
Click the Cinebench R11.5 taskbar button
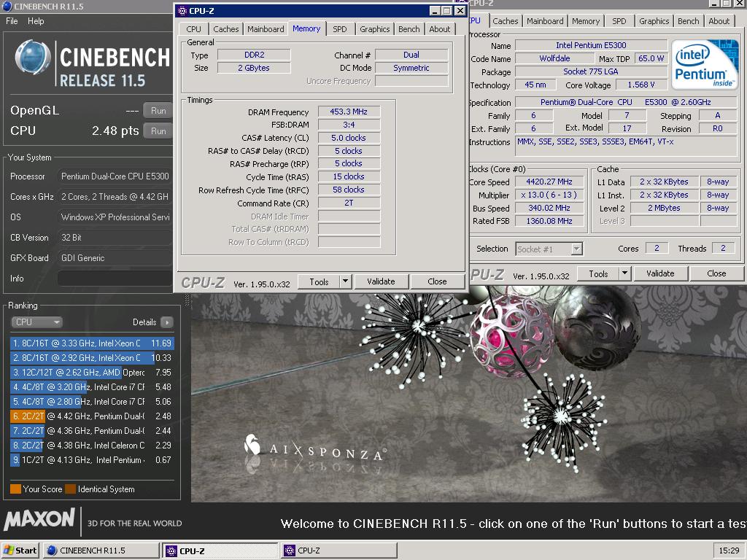[x=101, y=551]
